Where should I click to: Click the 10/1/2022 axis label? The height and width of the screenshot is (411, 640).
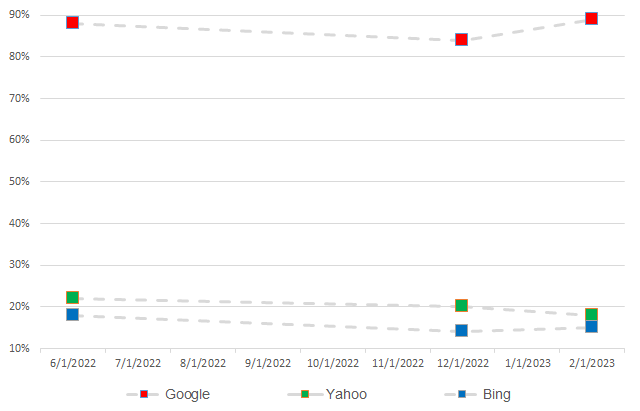pos(333,363)
